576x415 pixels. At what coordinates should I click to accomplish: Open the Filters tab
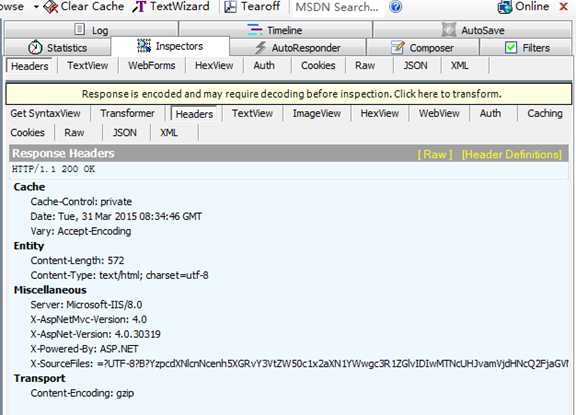click(526, 48)
